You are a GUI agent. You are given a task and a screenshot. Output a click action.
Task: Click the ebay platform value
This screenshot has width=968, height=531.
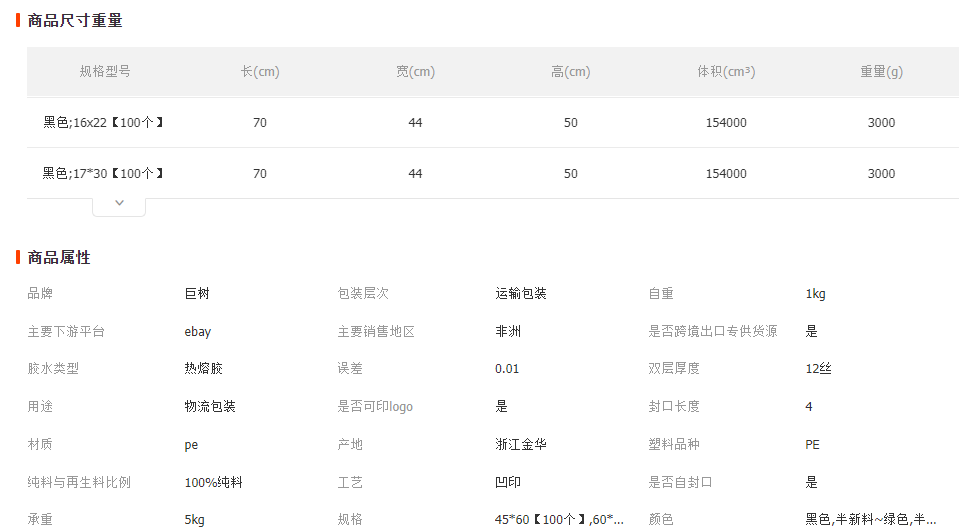click(198, 332)
